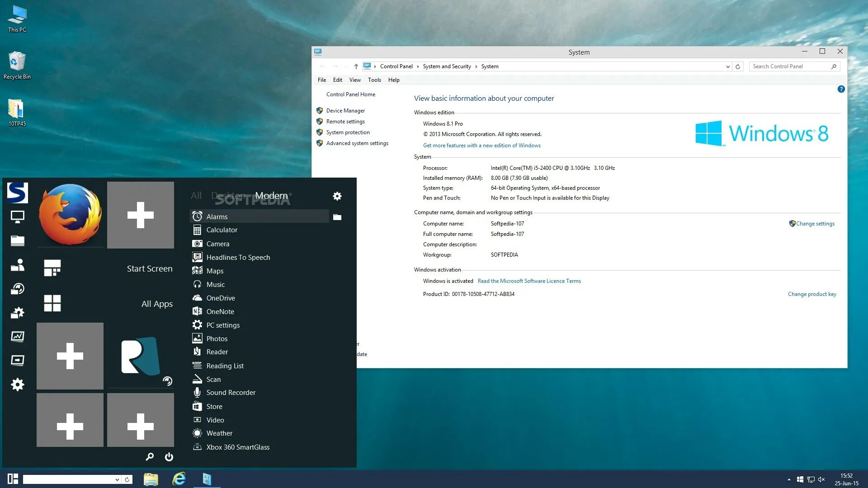Open the taskbar address box dropdown

pyautogui.click(x=117, y=480)
